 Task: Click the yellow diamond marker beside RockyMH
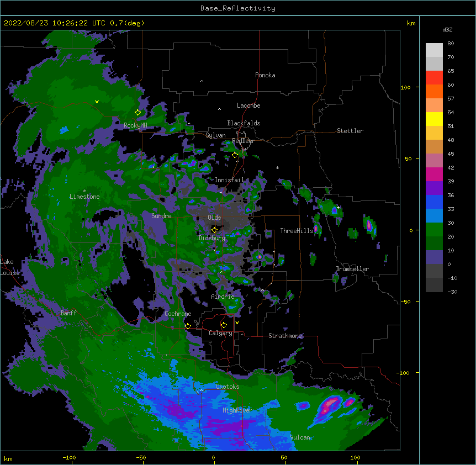click(138, 113)
